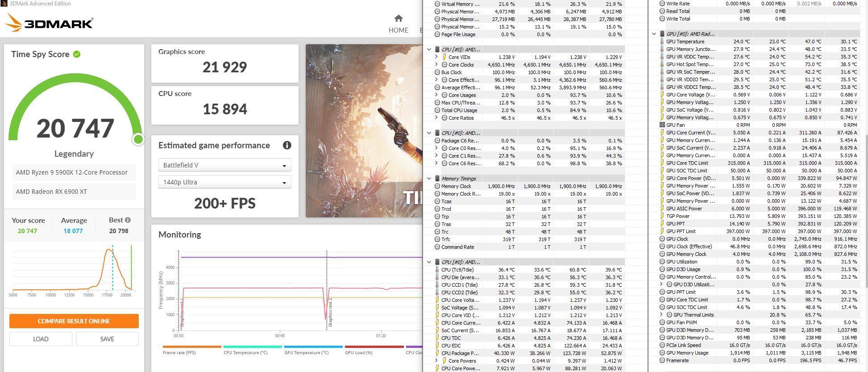Click the green validation checkmark next to Time Spy Score
Viewport: 868px width, 372px height.
pos(77,54)
